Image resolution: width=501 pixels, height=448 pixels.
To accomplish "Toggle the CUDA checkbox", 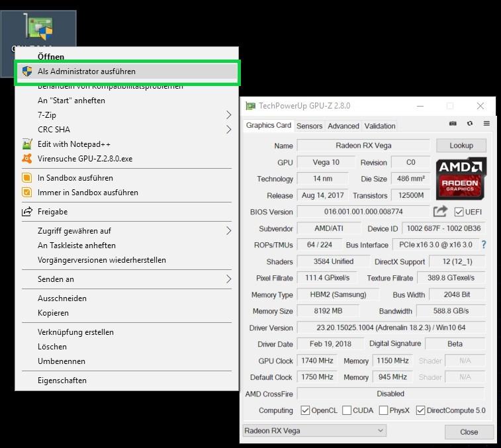I will [347, 410].
